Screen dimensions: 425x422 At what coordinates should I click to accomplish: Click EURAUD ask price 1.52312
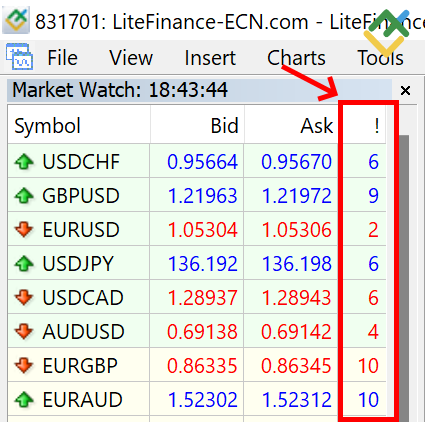tap(296, 400)
